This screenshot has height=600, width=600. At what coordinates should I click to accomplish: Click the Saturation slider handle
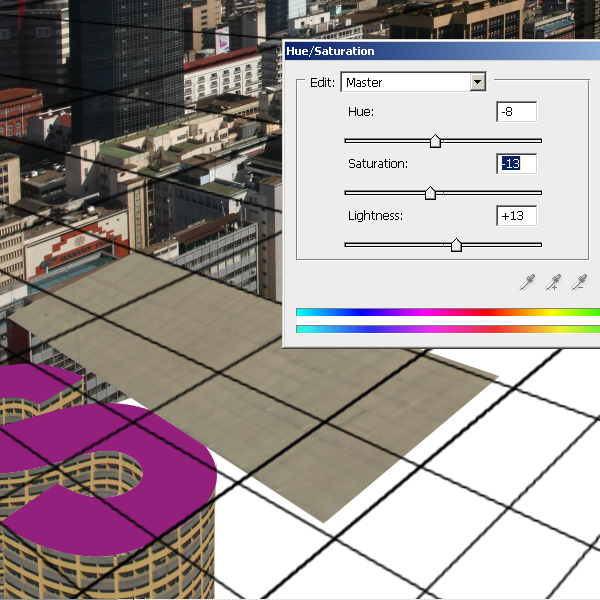pyautogui.click(x=430, y=193)
